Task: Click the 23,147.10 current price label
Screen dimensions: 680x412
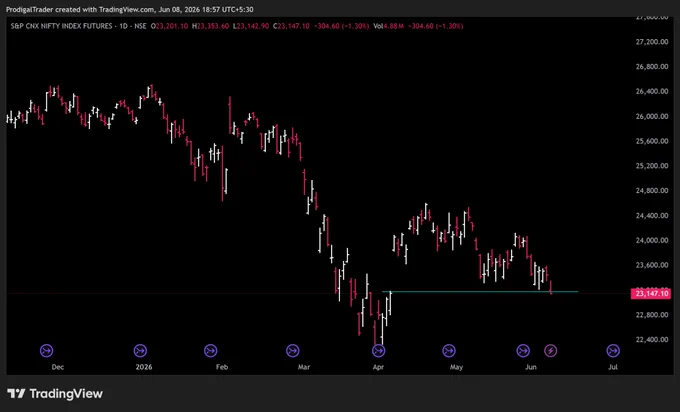Action: (x=651, y=294)
